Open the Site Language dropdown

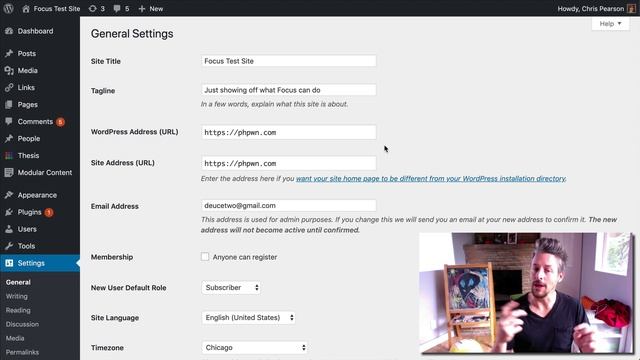click(x=248, y=318)
